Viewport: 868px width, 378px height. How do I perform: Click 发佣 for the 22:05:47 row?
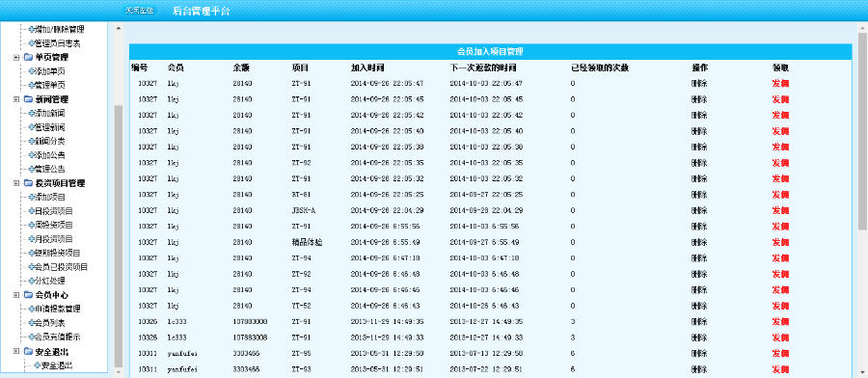pos(780,84)
